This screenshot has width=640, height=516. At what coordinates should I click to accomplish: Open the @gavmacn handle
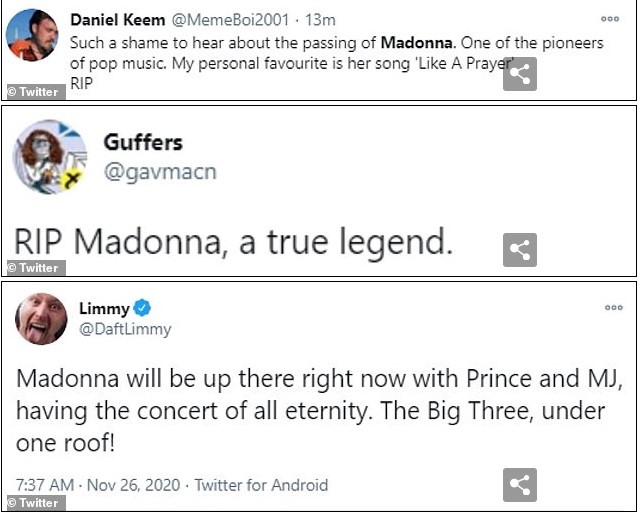coord(160,172)
